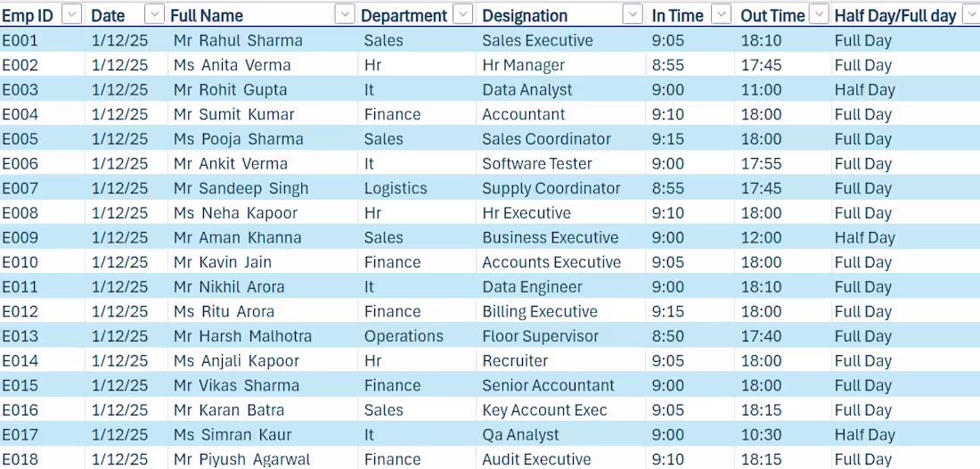Select the Floor Supervisor designation cell

[560, 336]
